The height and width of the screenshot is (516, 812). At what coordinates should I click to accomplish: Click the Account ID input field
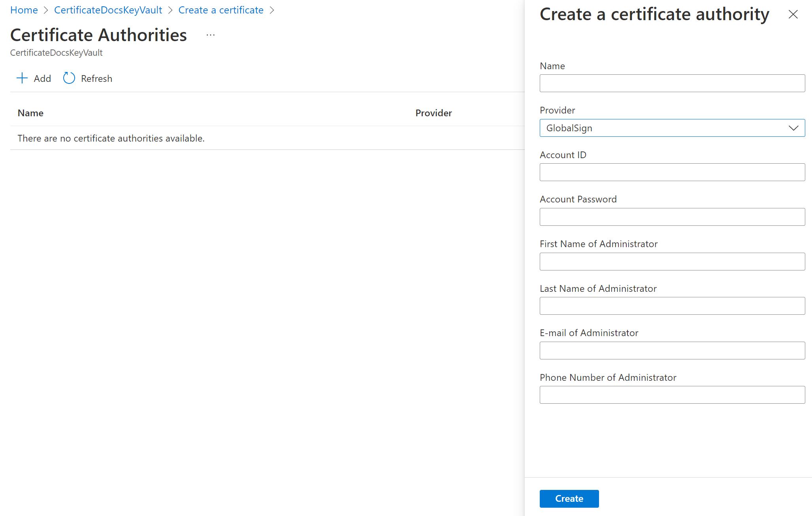pos(673,172)
